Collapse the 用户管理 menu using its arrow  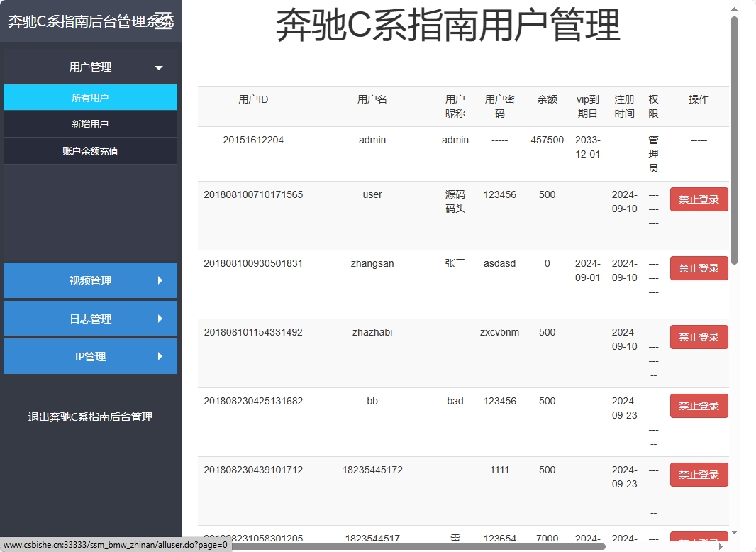coord(160,67)
